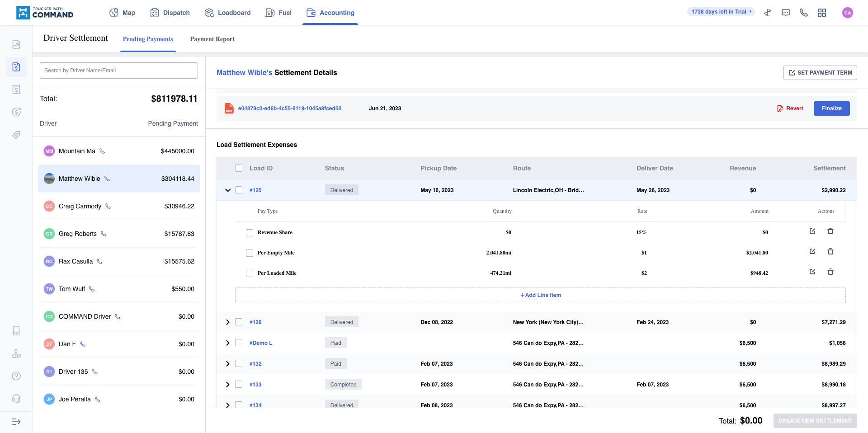
Task: Open the help question mark sidebar icon
Action: pyautogui.click(x=16, y=376)
